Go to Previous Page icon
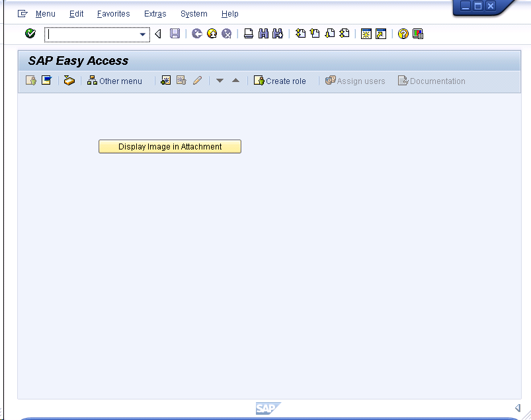The image size is (531, 420). (315, 34)
